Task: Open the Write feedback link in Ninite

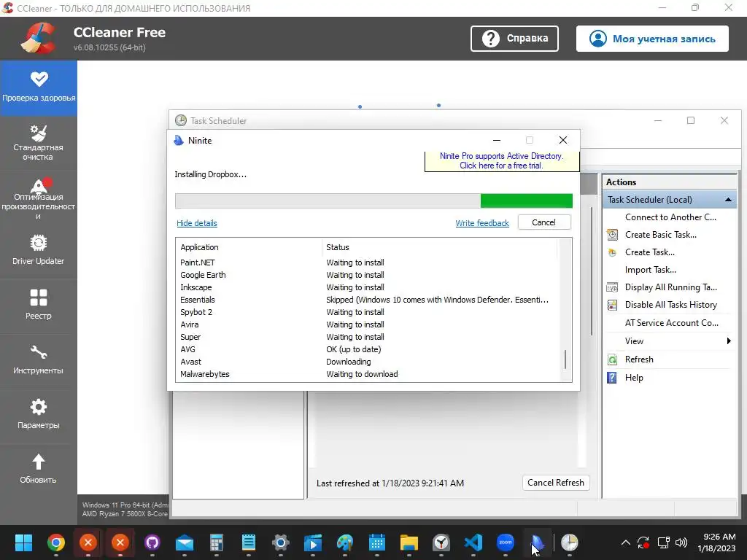Action: point(482,223)
